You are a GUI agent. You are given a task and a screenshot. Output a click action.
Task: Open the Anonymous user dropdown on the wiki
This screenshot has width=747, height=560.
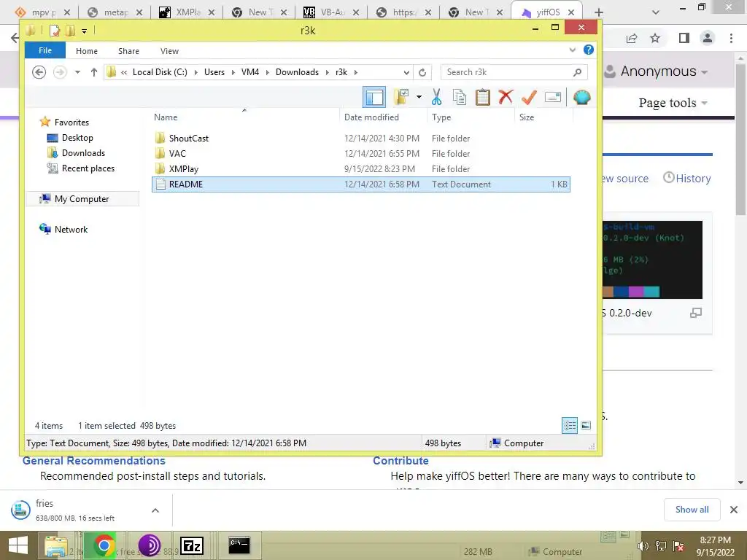point(655,71)
